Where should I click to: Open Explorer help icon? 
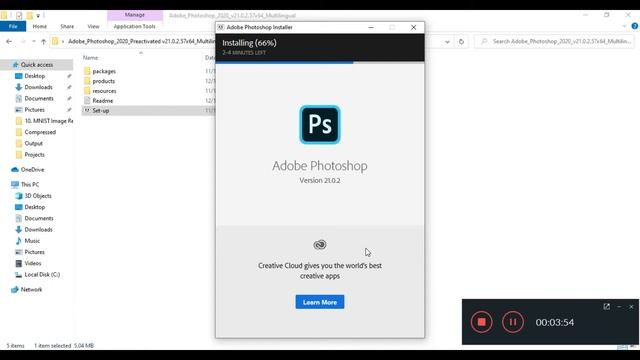coord(635,26)
